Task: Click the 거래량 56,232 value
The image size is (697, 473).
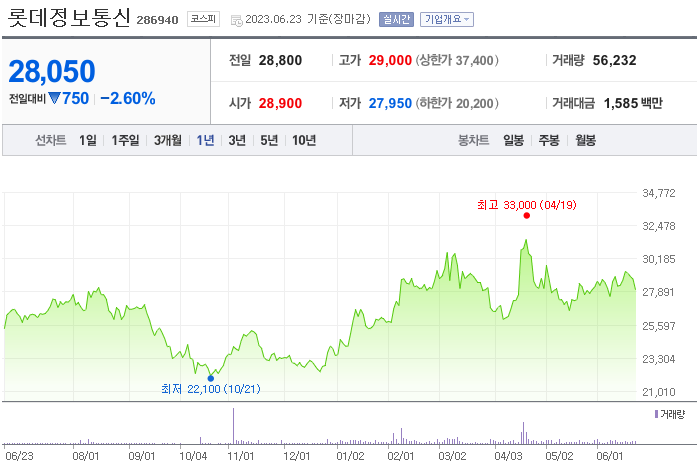Action: (x=614, y=60)
